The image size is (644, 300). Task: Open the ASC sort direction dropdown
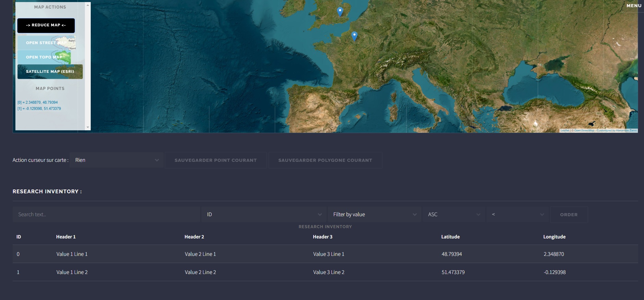pyautogui.click(x=454, y=214)
